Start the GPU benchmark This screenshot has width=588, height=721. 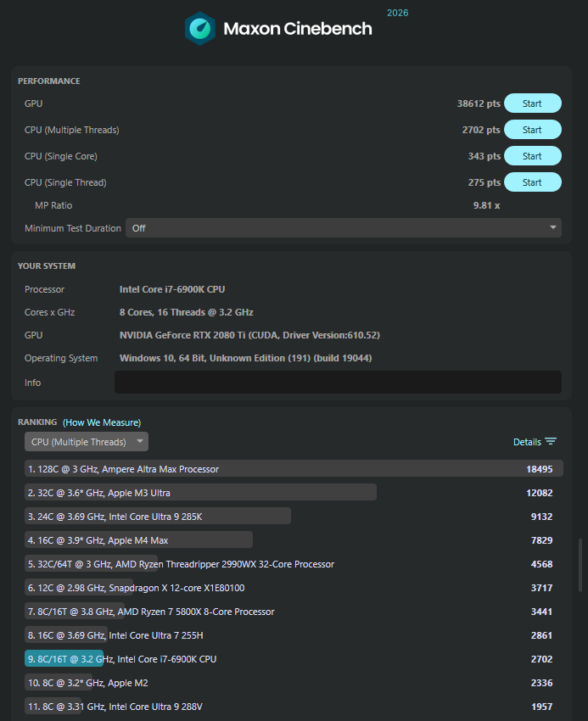532,103
